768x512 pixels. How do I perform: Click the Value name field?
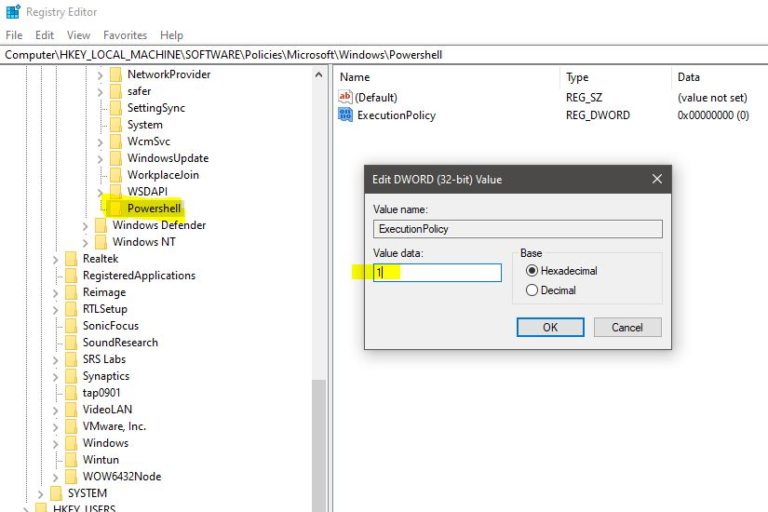518,229
